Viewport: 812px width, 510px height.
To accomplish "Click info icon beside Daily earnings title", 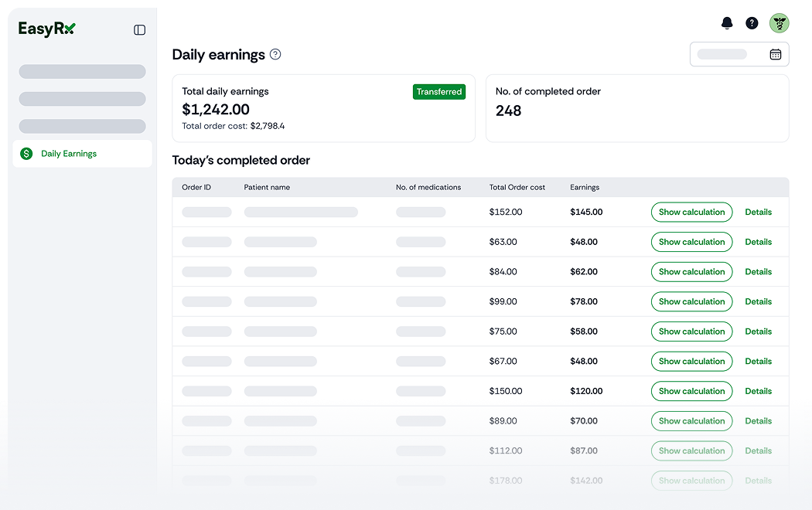I will tap(275, 55).
